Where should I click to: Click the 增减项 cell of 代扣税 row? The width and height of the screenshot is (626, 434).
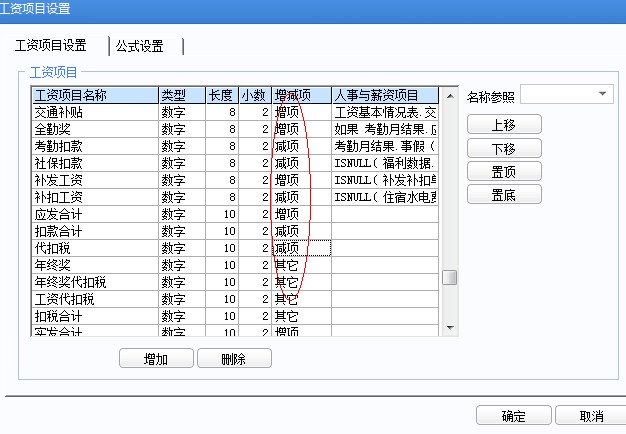[x=300, y=248]
